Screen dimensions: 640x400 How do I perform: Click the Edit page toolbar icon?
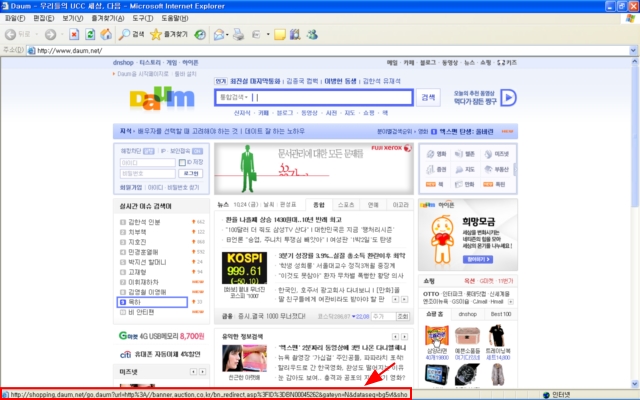coord(256,35)
